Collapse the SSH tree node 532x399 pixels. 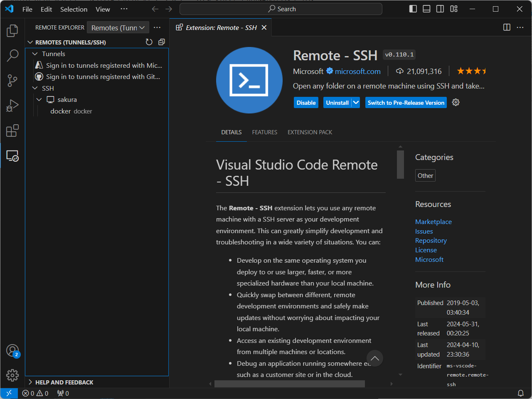click(35, 88)
